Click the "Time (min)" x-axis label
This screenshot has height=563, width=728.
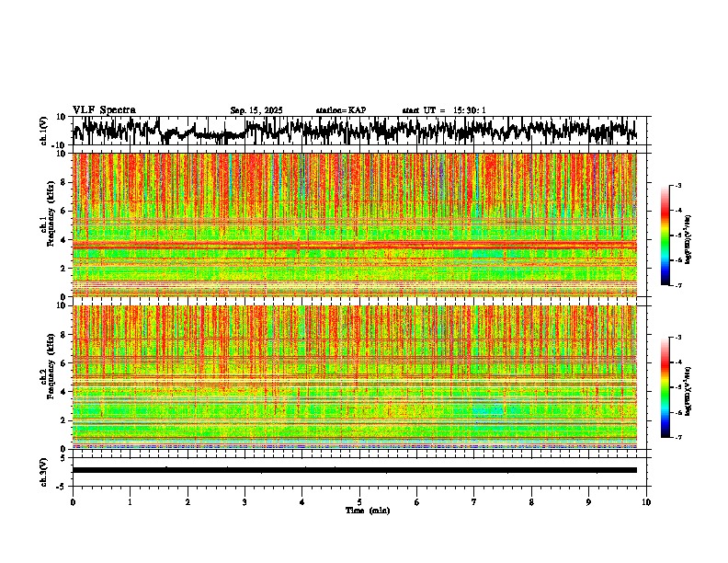(368, 511)
